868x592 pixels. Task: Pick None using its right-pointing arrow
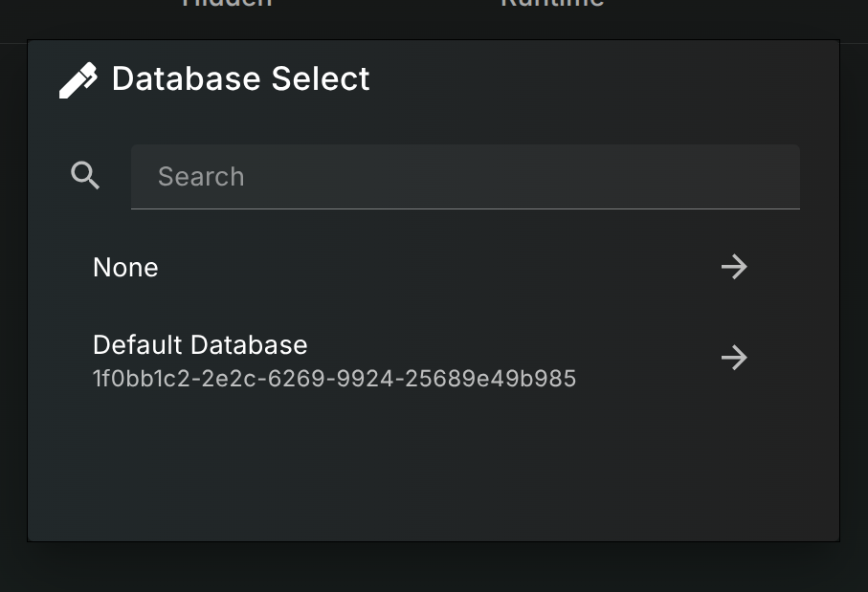point(734,267)
